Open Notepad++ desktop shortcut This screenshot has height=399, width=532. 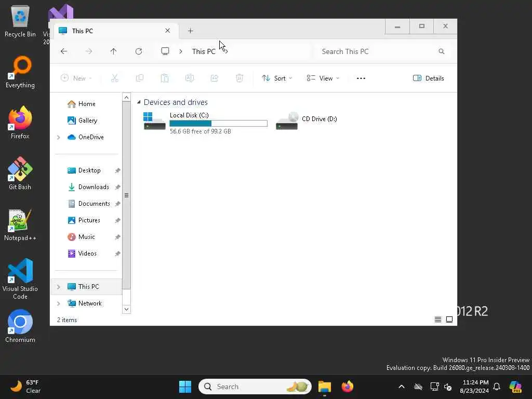click(x=20, y=224)
